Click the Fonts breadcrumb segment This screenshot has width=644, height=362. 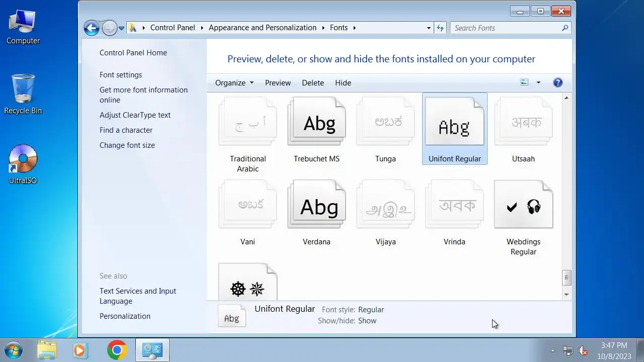coord(339,28)
